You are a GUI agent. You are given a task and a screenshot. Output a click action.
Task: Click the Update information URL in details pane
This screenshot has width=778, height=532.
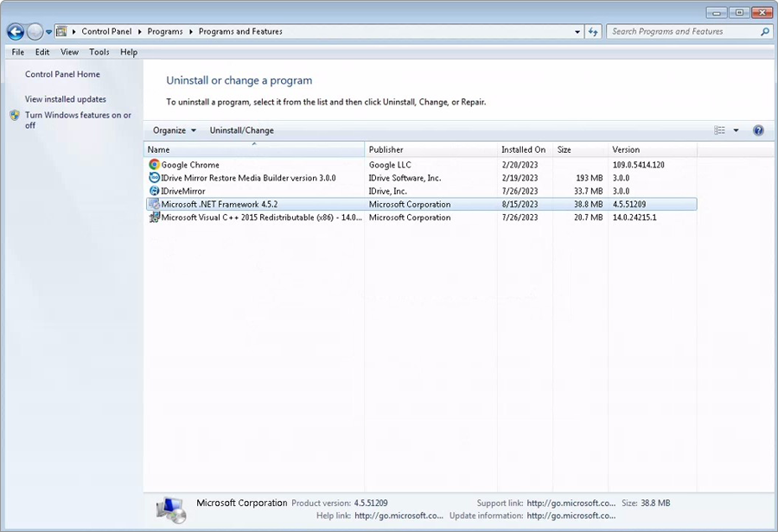tap(571, 516)
